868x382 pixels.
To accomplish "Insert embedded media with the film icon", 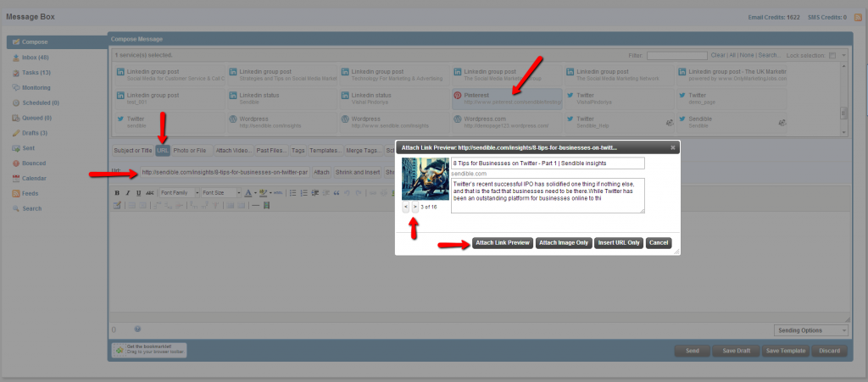I will [x=267, y=205].
